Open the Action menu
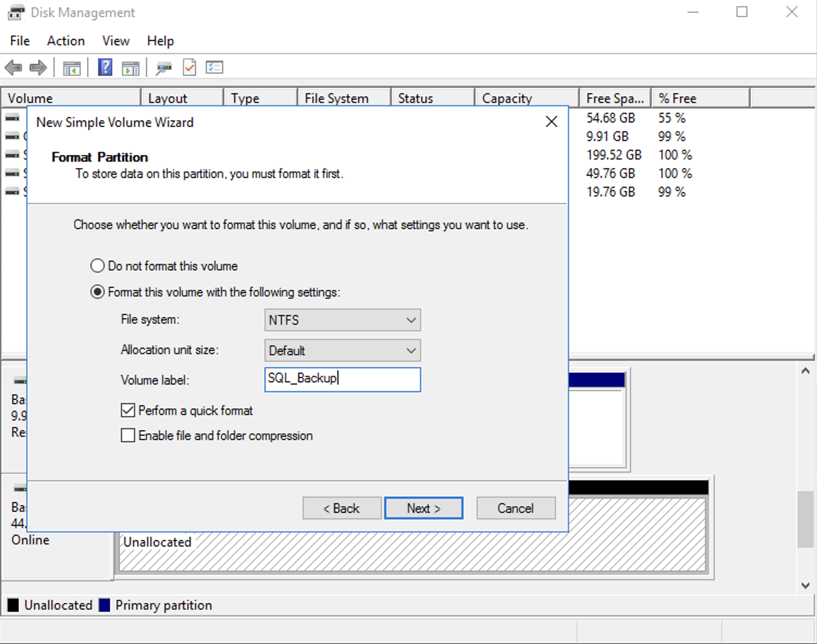The image size is (817, 644). (65, 41)
